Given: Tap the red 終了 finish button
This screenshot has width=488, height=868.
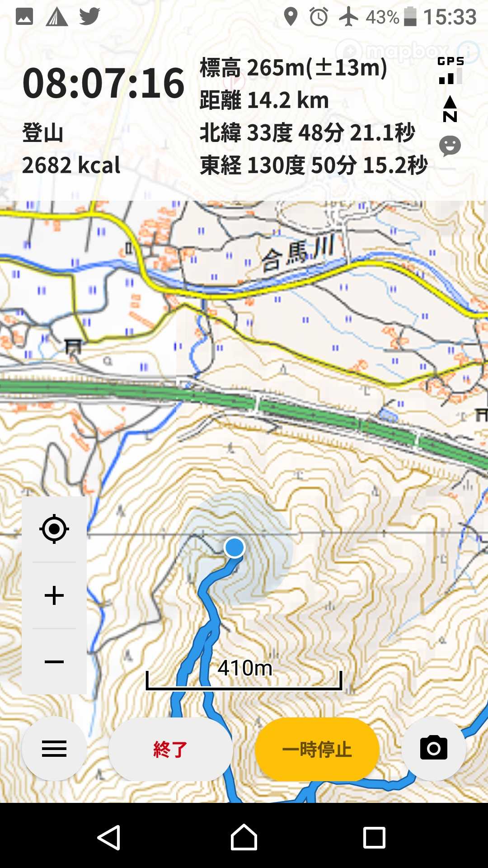Looking at the screenshot, I should (170, 749).
